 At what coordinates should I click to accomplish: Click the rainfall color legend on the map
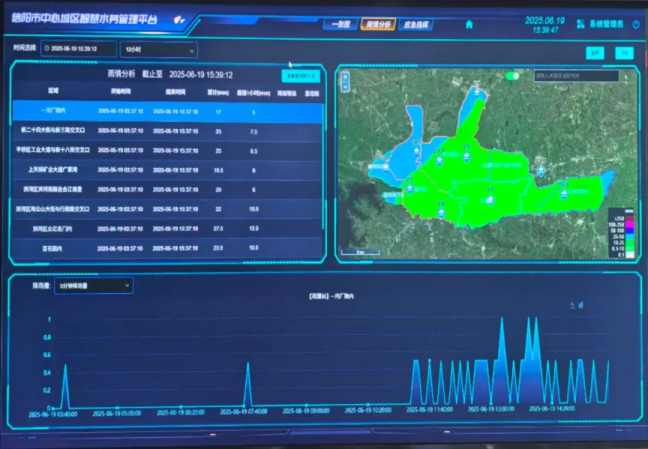619,236
